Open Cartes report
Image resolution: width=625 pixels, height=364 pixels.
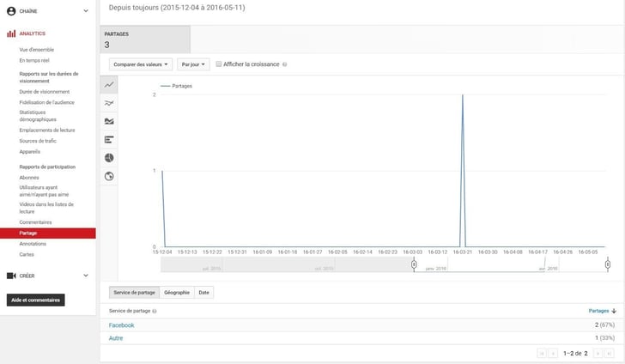click(x=27, y=254)
